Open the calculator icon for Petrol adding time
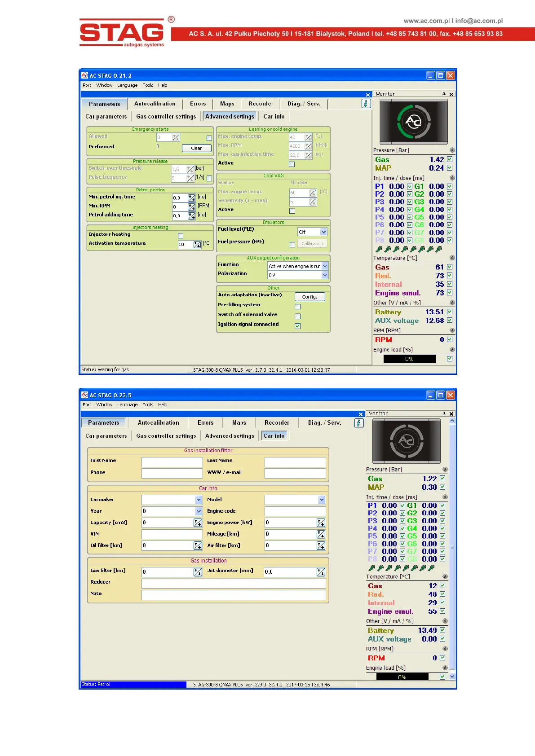 pyautogui.click(x=191, y=216)
